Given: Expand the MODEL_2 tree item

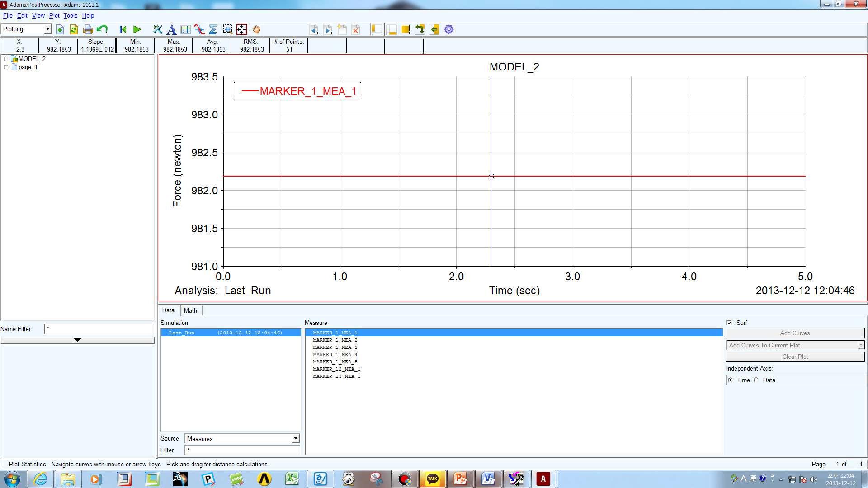Looking at the screenshot, I should point(5,58).
